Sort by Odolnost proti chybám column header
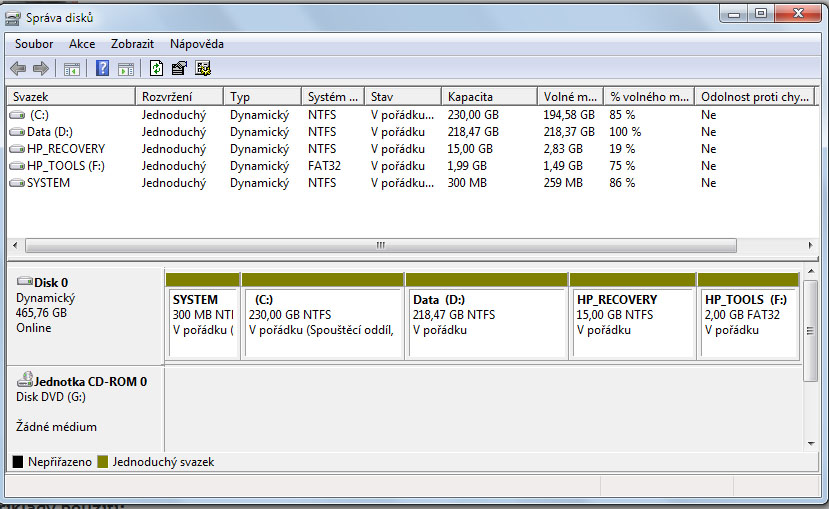The image size is (829, 509). tap(754, 97)
